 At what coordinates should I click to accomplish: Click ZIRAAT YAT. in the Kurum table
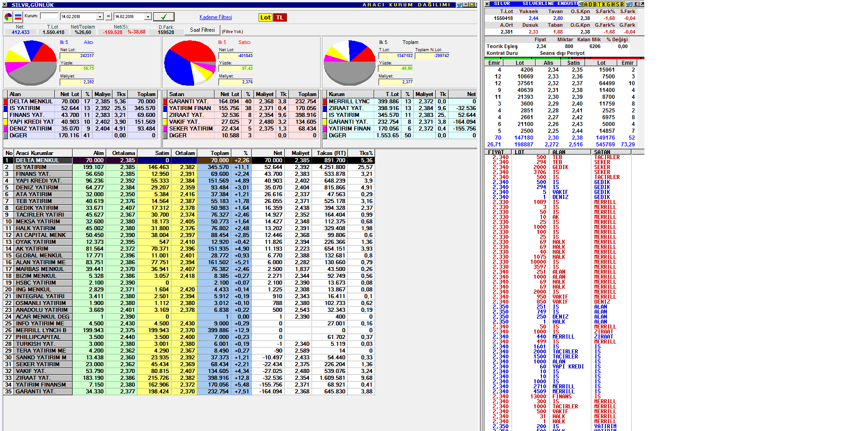click(x=346, y=108)
